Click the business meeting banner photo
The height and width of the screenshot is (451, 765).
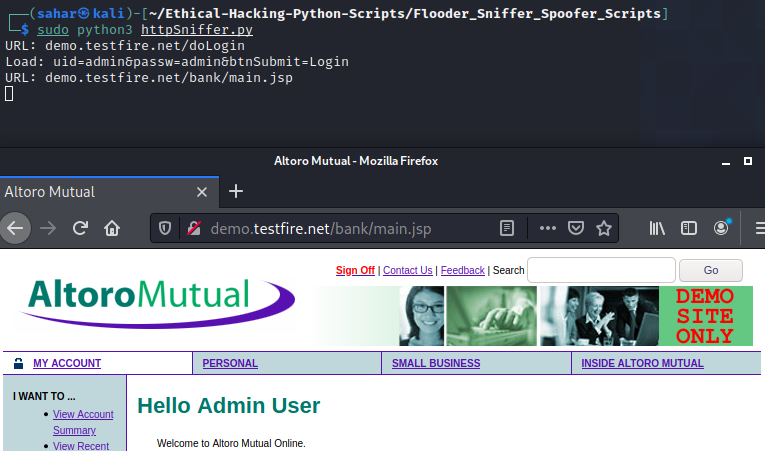tap(599, 316)
